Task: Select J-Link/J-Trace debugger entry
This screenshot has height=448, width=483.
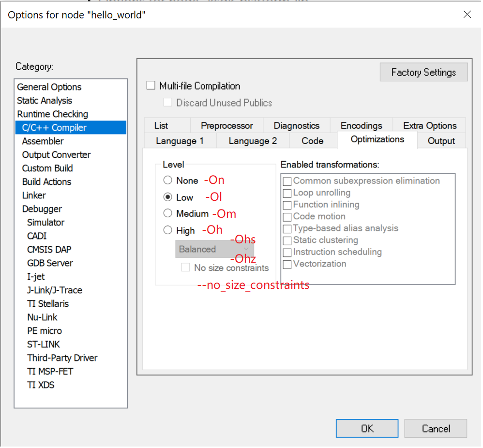Action: coord(55,290)
